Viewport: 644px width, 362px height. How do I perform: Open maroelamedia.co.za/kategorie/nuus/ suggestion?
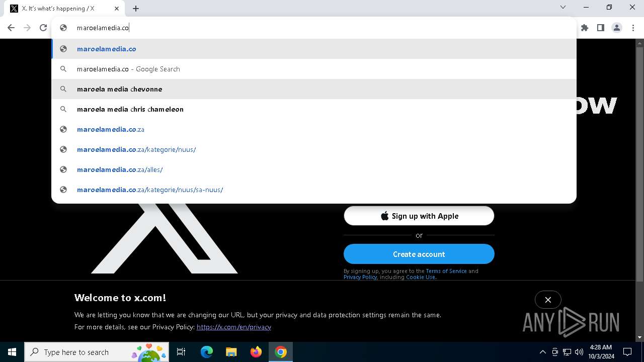[x=314, y=149]
